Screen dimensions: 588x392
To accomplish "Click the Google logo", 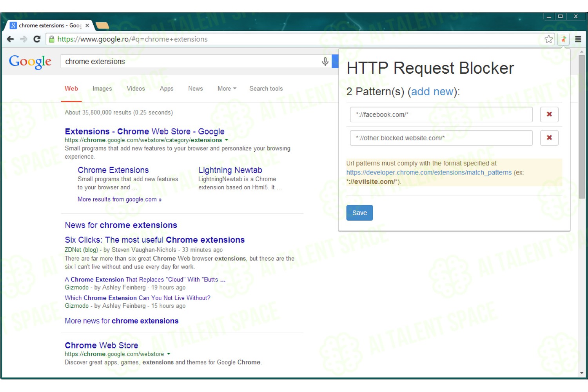I will (x=30, y=62).
